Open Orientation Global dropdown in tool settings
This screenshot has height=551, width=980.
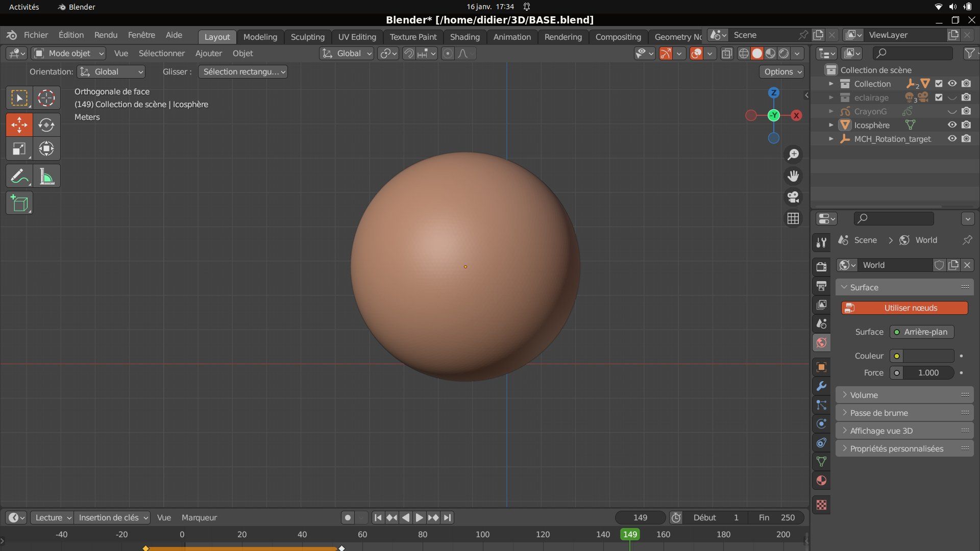111,72
